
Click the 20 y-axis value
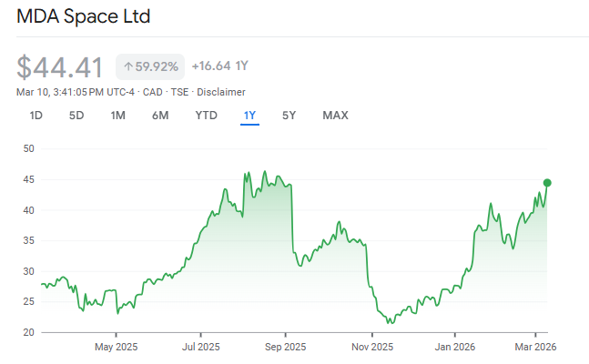(x=28, y=332)
